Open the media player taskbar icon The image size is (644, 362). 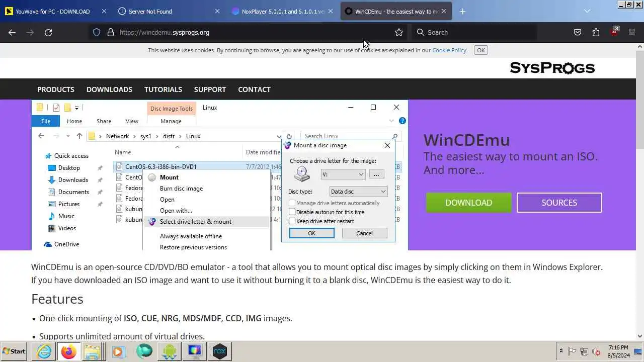tap(118, 351)
